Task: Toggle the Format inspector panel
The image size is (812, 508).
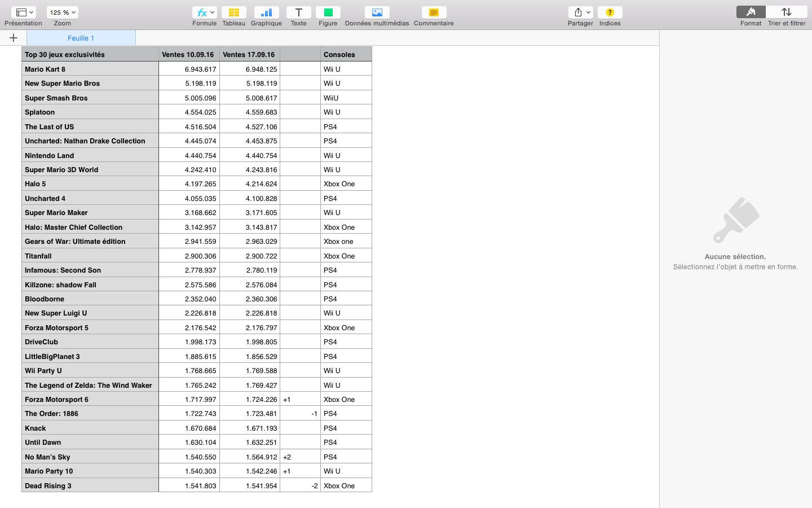Action: [751, 12]
